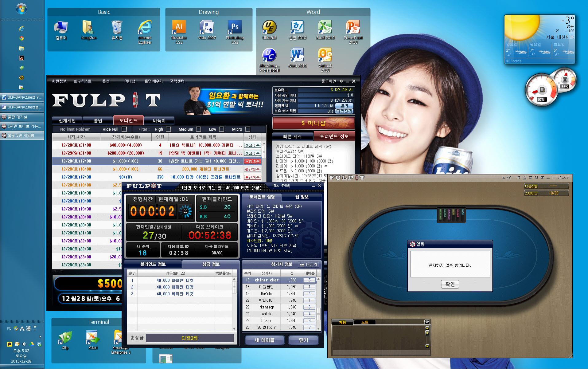Open Word 2010 desktop shortcut
The image size is (588, 369).
pyautogui.click(x=297, y=58)
